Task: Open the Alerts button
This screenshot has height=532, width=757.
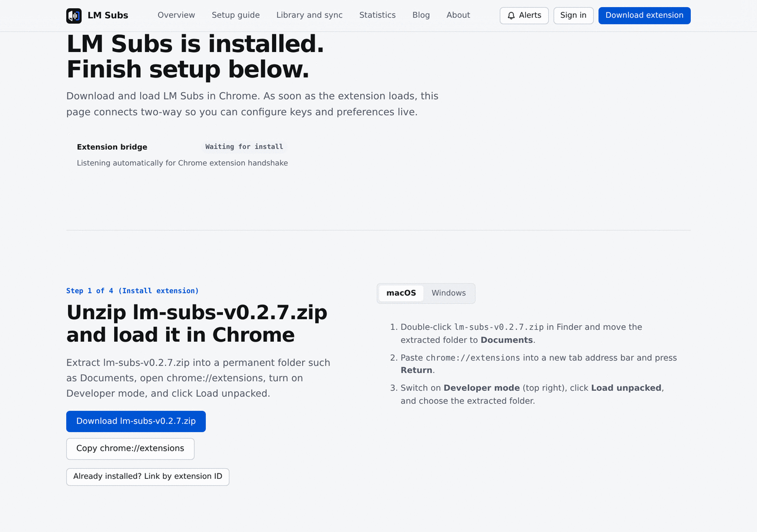Action: pyautogui.click(x=524, y=16)
